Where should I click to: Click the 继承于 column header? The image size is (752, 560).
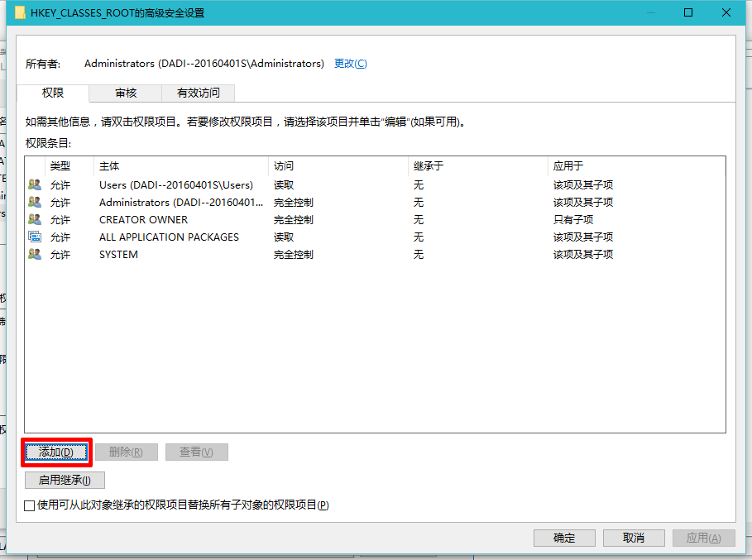(477, 166)
